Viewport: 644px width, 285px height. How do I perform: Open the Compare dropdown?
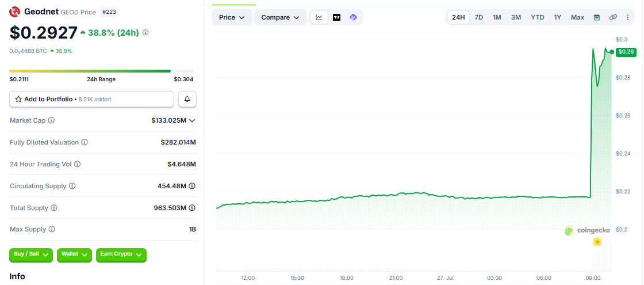(x=281, y=17)
